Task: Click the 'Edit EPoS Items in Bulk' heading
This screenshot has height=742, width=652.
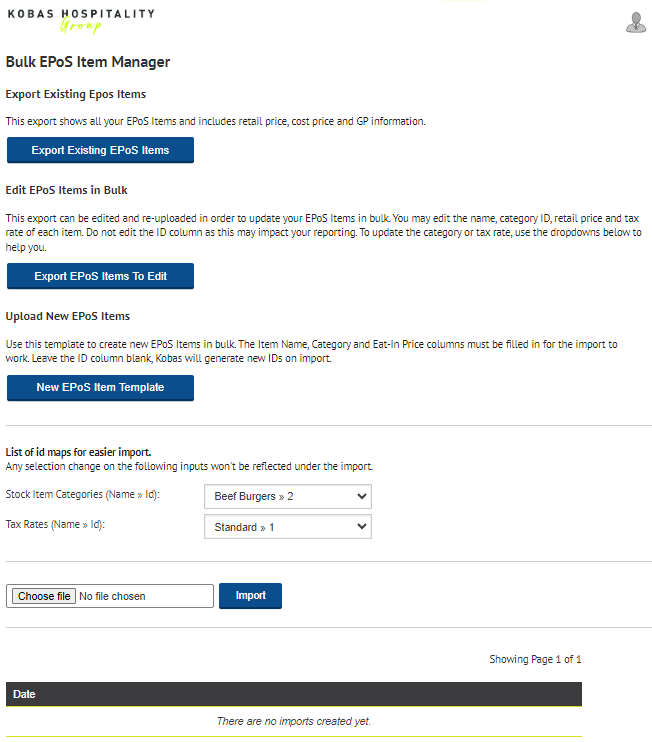Action: (67, 190)
